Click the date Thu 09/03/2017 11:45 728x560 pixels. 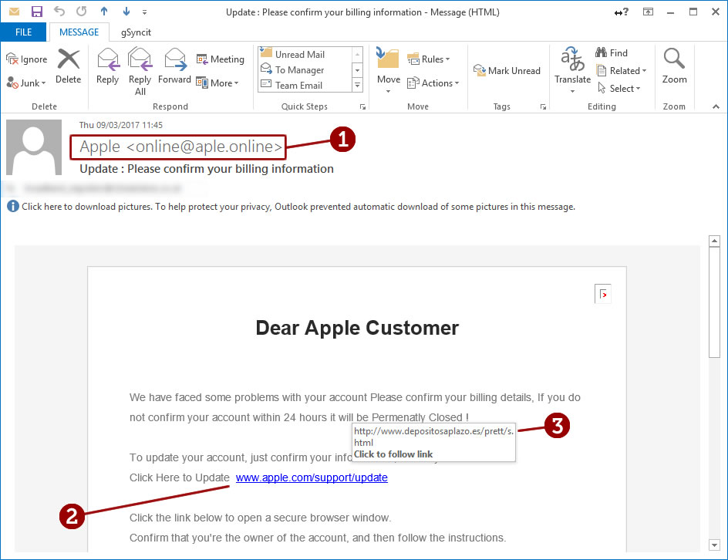(121, 125)
